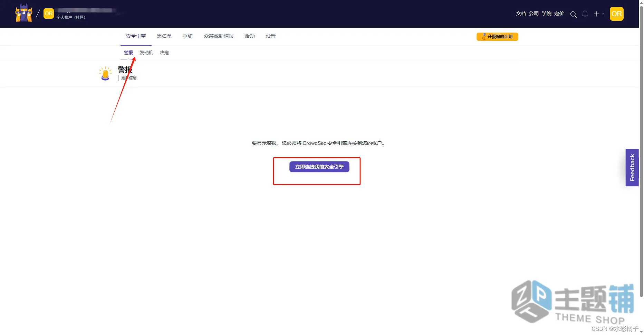Screen dimensions: 644x335
Task: Open the 学院 link in header
Action: click(547, 13)
